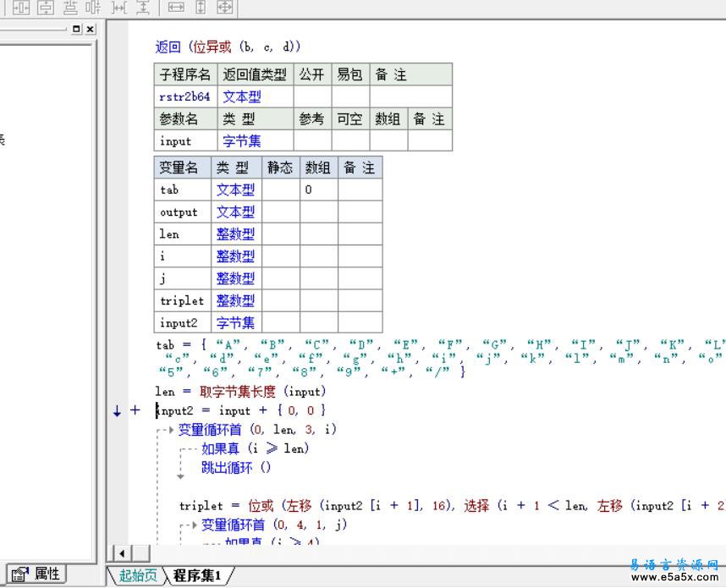Click the 跳出循环 () line
Image resolution: width=726 pixels, height=588 pixels.
236,468
